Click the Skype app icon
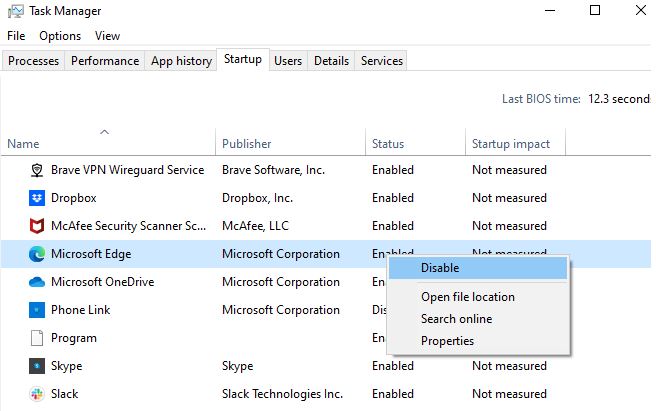 pos(37,366)
